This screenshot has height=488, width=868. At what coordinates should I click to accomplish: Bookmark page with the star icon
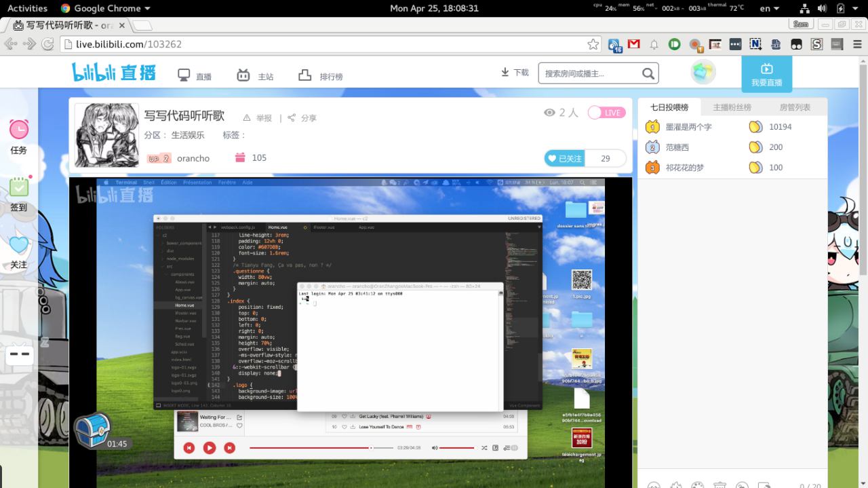point(593,44)
